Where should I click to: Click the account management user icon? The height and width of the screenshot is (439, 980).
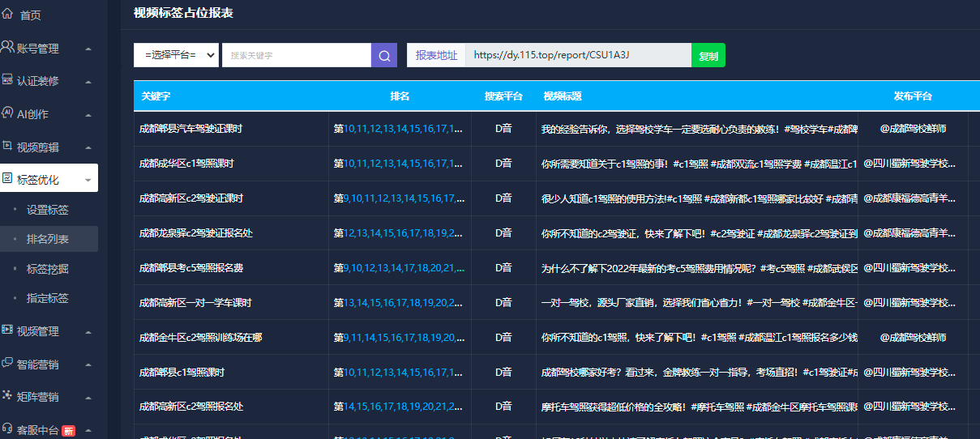click(7, 48)
